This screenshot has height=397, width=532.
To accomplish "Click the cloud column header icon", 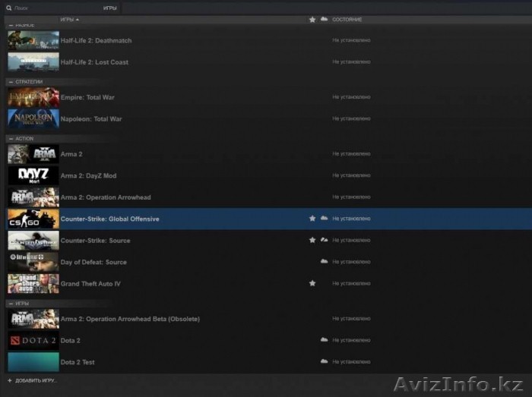I will point(324,19).
